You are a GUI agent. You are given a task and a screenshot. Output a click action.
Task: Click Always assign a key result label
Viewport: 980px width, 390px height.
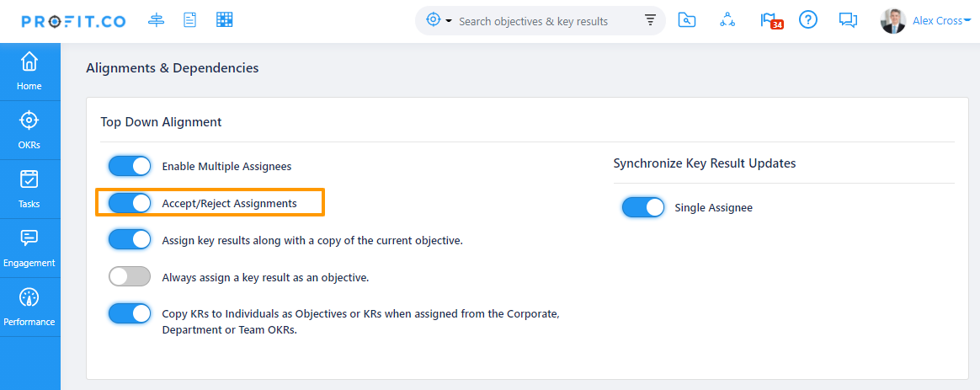click(x=265, y=277)
